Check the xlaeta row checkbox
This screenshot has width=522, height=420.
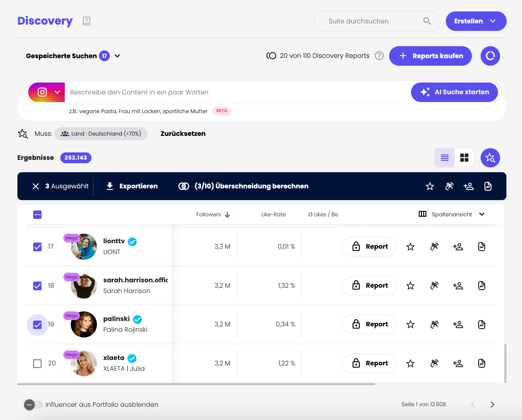(x=37, y=363)
